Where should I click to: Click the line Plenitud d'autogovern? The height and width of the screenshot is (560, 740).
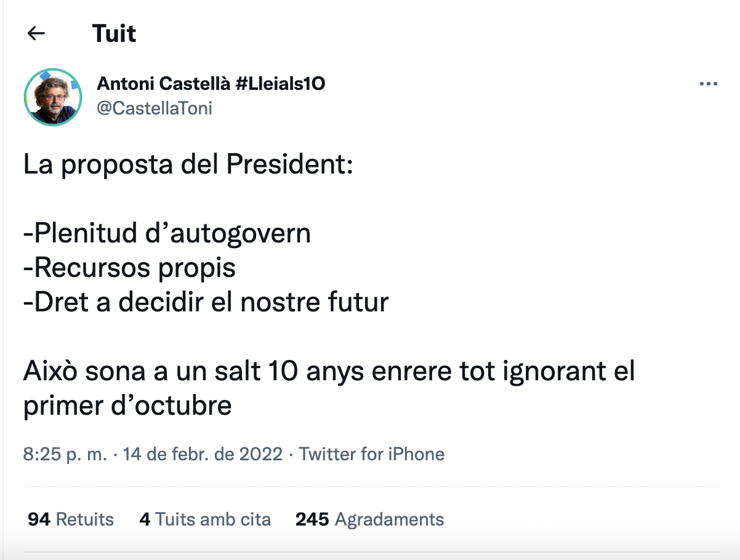[167, 233]
